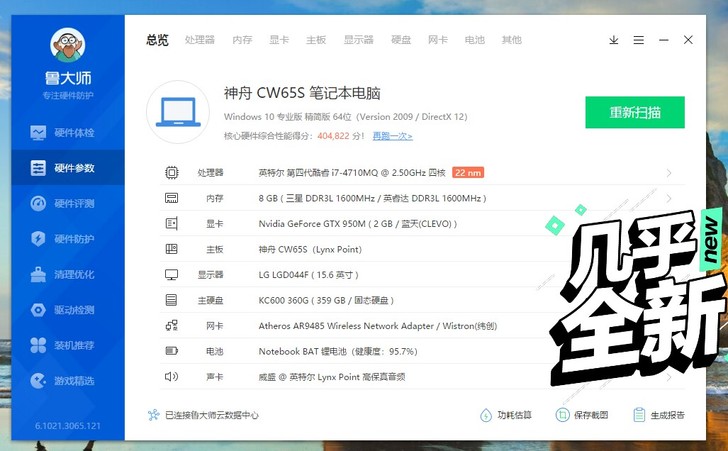Image resolution: width=728 pixels, height=451 pixels.
Task: Expand the 处理器 row chevron
Action: click(x=669, y=173)
